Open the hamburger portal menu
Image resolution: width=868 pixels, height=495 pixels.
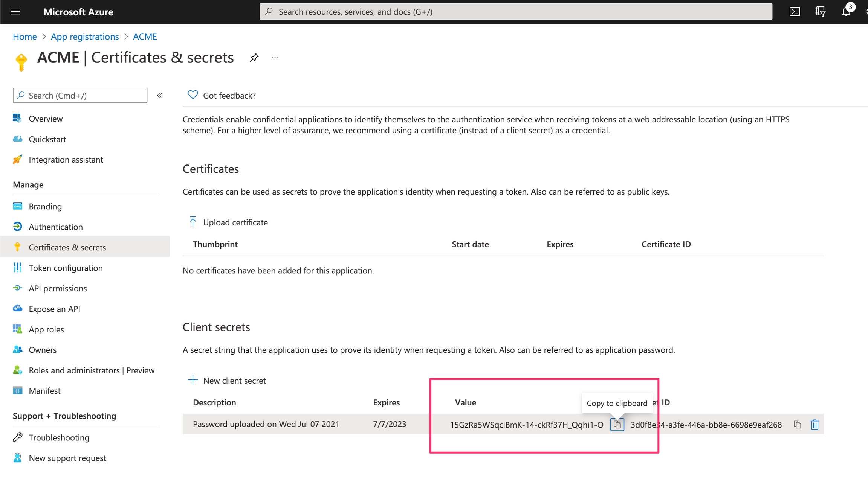15,12
